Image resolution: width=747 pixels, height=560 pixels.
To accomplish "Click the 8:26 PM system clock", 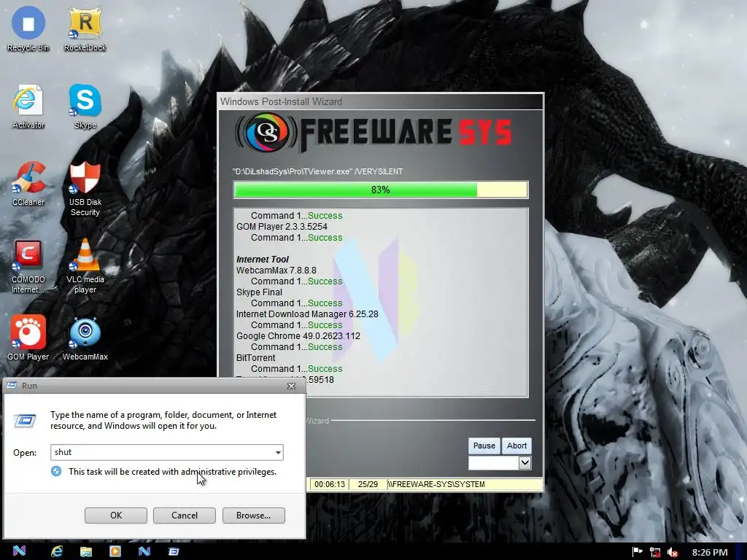I will pyautogui.click(x=709, y=552).
